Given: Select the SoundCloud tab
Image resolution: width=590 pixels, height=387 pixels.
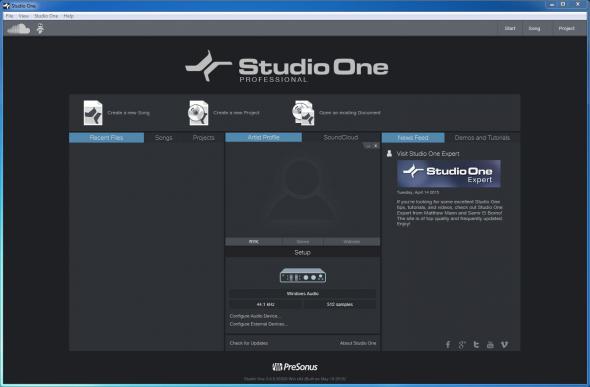Looking at the screenshot, I should [x=341, y=138].
